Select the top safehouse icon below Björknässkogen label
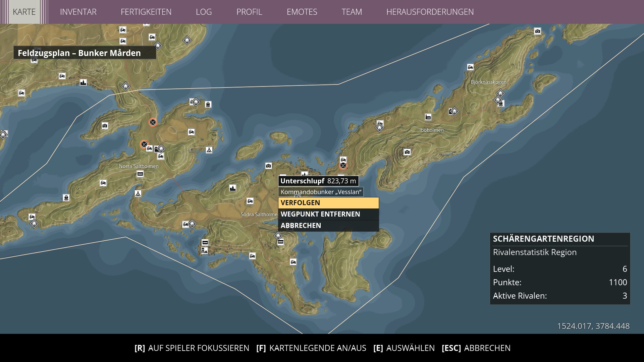 (500, 93)
